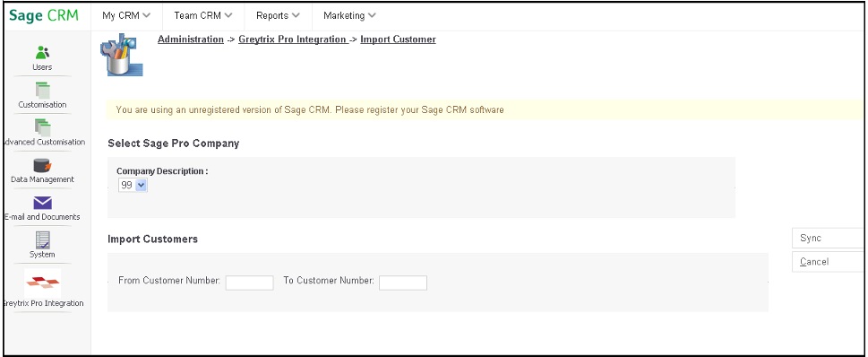This screenshot has width=868, height=357.
Task: Open the E-mail and Documents envelope icon
Action: tap(43, 203)
